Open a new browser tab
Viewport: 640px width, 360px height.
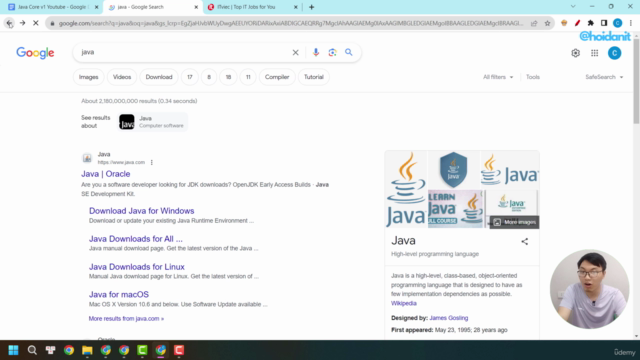[311, 7]
